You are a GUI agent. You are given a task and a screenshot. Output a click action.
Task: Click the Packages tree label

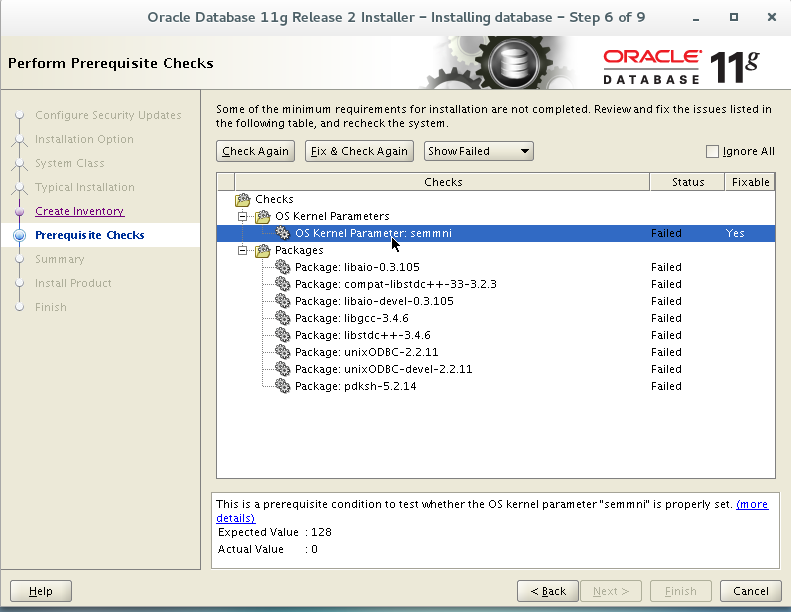pyautogui.click(x=299, y=250)
